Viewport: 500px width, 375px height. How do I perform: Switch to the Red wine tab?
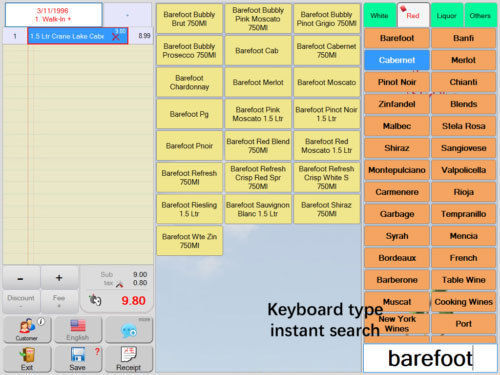click(413, 16)
